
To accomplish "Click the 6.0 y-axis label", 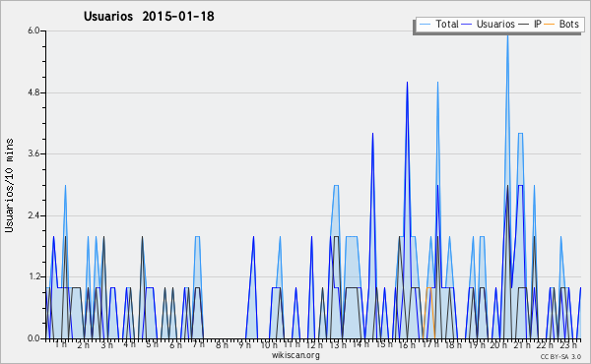I will click(x=33, y=30).
